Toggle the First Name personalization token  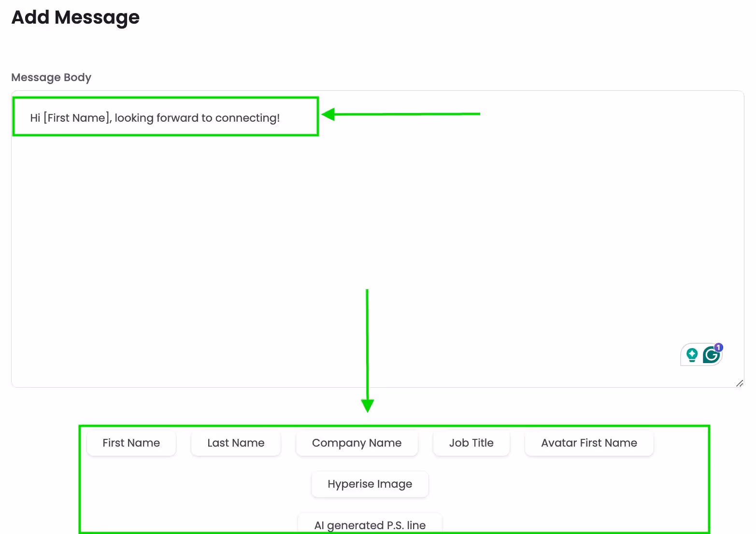pos(131,443)
